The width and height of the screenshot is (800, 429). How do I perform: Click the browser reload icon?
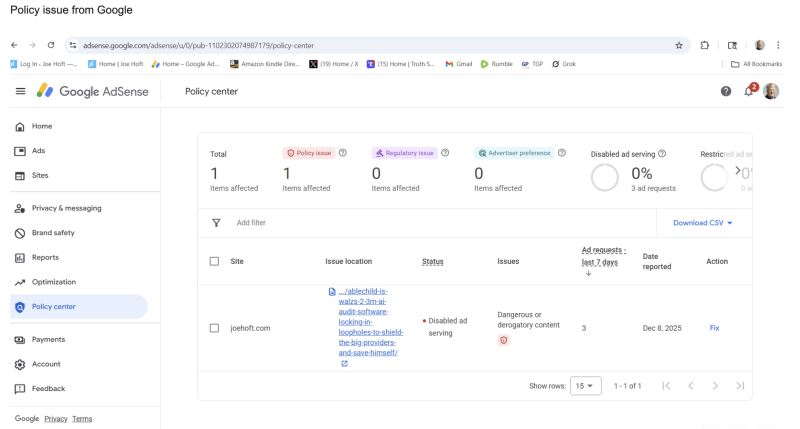point(51,45)
